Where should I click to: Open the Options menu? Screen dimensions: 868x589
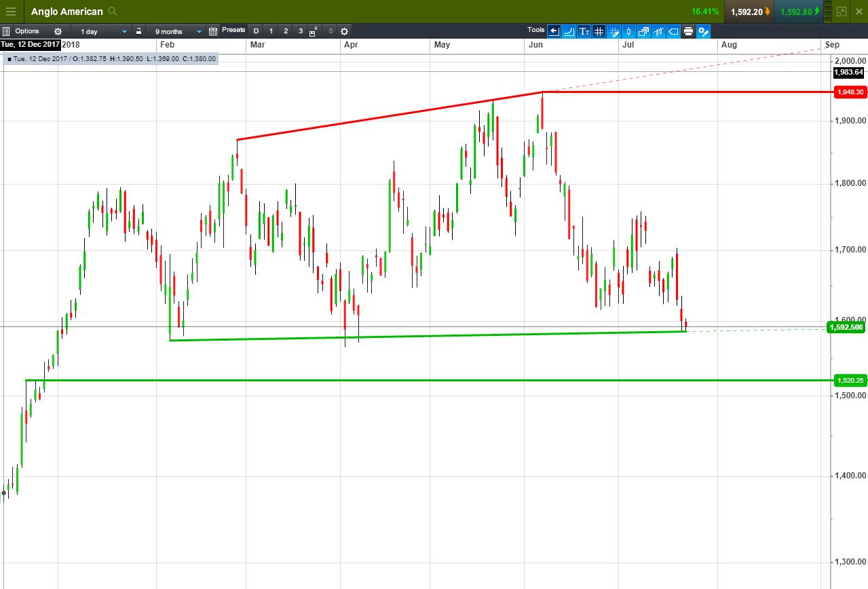point(27,31)
